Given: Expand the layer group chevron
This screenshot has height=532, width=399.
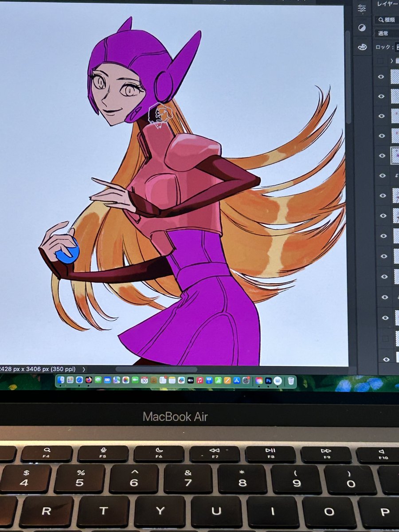Looking at the screenshot, I should pos(392,61).
